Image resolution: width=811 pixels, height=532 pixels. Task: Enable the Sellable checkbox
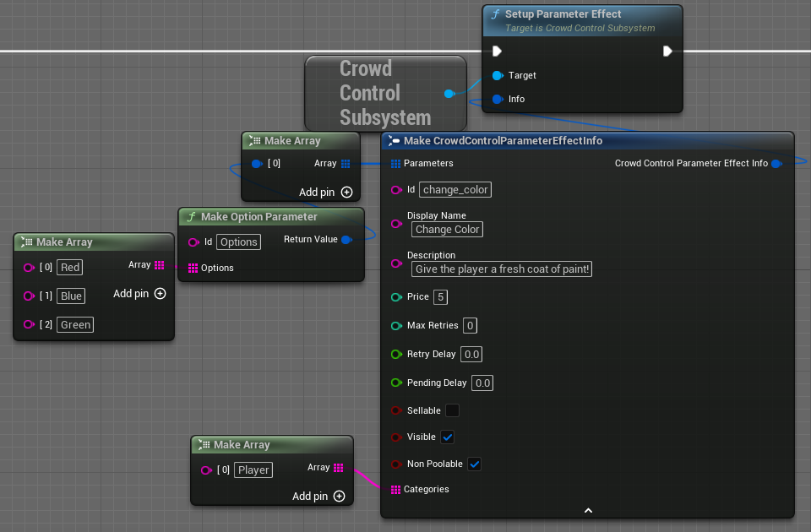point(452,410)
